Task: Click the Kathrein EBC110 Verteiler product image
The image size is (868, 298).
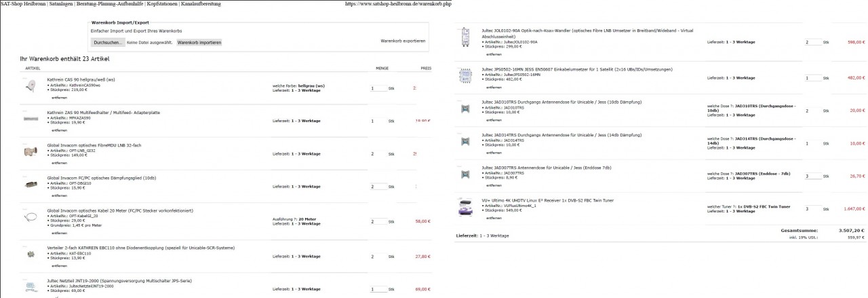Action: pyautogui.click(x=31, y=254)
